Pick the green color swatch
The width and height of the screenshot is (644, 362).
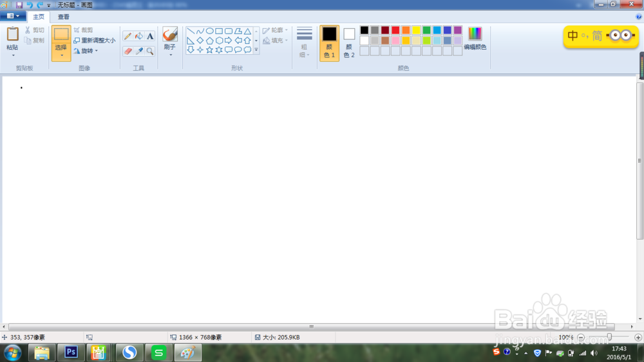pos(426,30)
